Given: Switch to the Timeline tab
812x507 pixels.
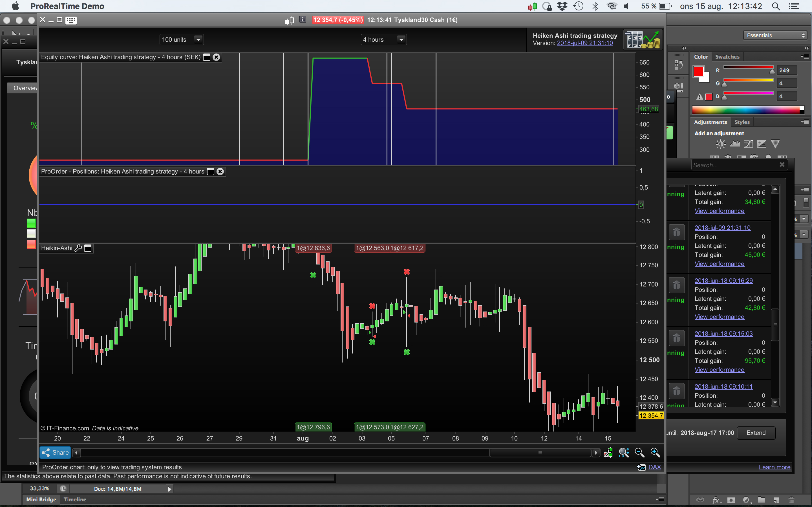Looking at the screenshot, I should pos(75,499).
